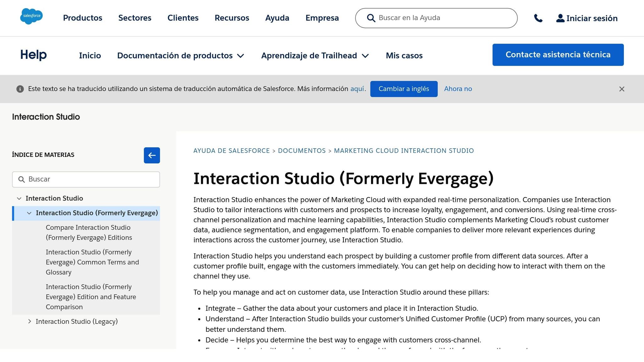The width and height of the screenshot is (644, 362).
Task: Open the Empresa menu
Action: (x=322, y=18)
